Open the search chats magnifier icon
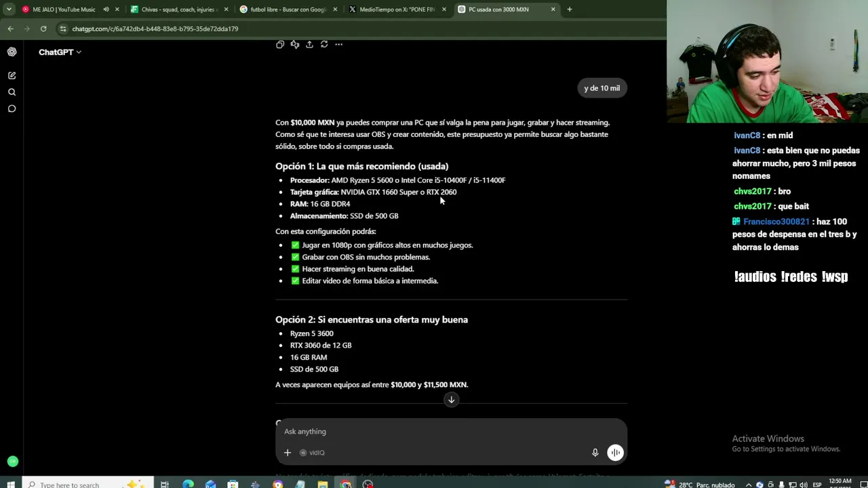The image size is (868, 488). tap(12, 92)
